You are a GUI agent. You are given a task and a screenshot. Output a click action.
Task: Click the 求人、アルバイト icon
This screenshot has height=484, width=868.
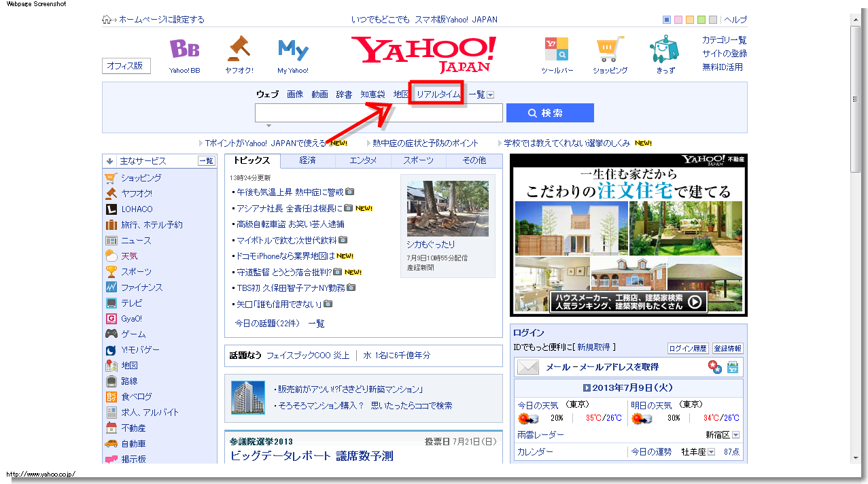111,413
